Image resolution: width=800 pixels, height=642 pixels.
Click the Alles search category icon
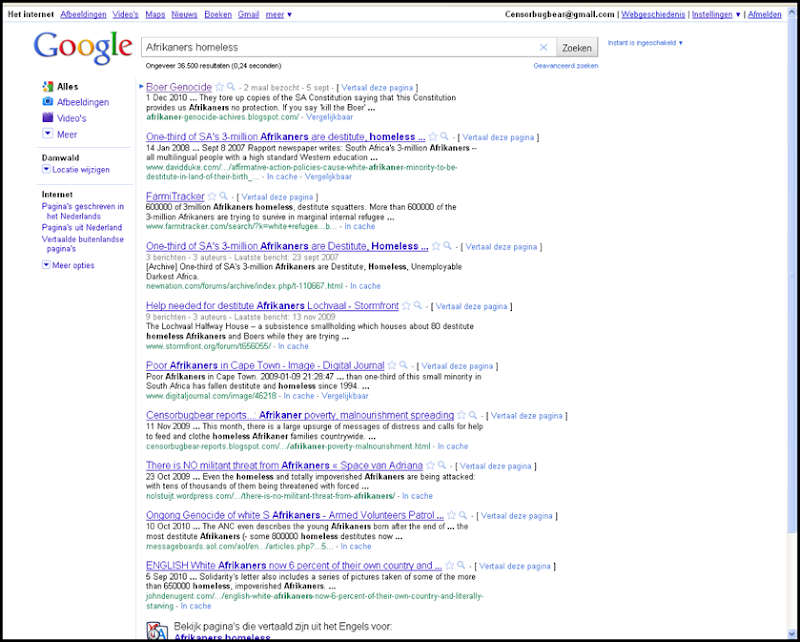tap(47, 86)
